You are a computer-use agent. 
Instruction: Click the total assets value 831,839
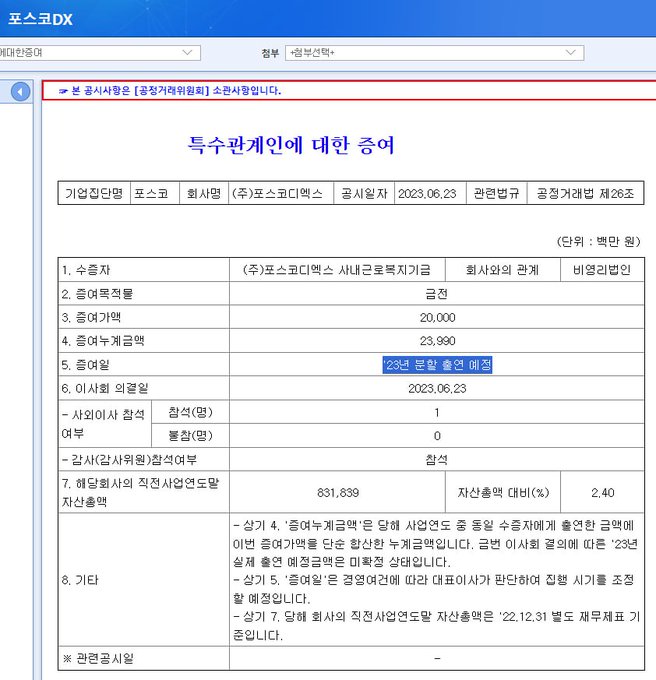(338, 493)
